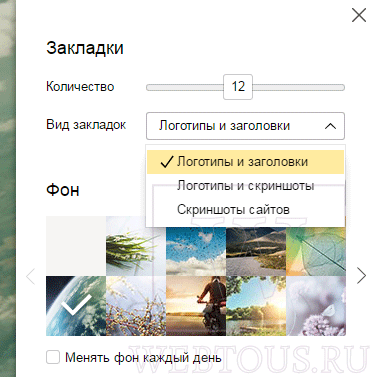This screenshot has width=374, height=377.
Task: Select the hills and road background
Action: [256, 252]
